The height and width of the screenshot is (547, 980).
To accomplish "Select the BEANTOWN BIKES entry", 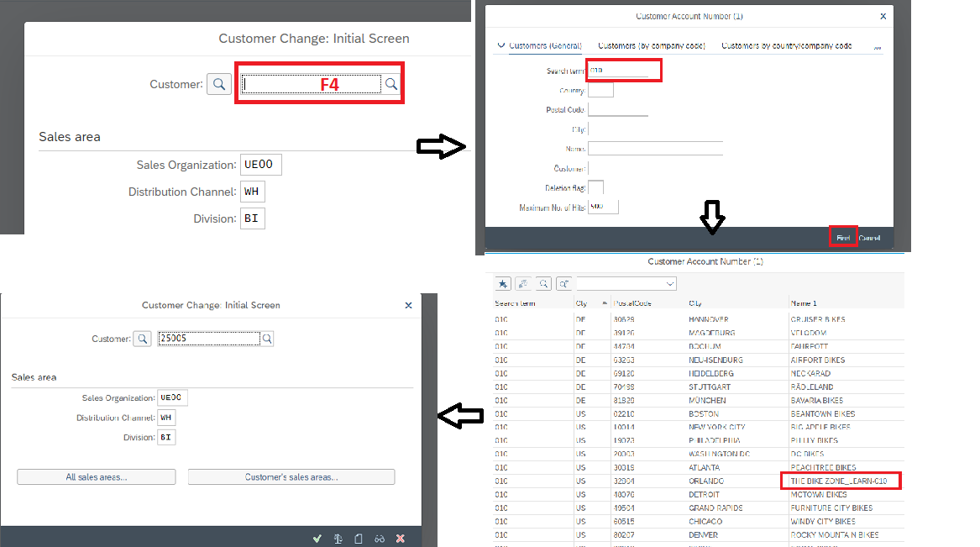I will (822, 414).
